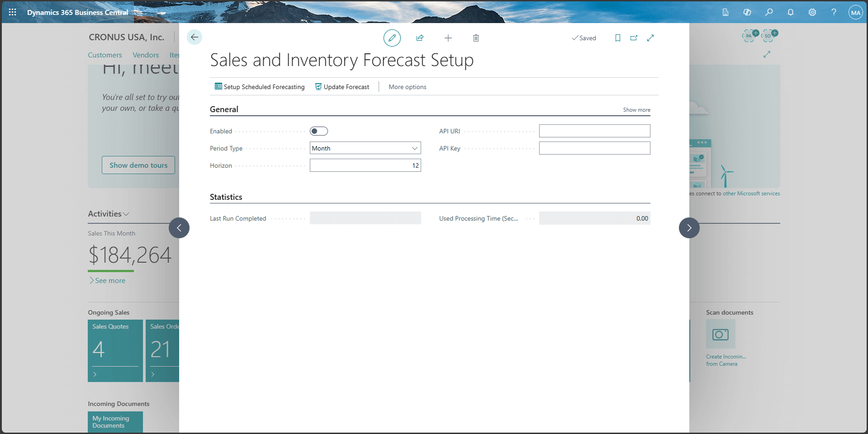
Task: Share the page via the share icon
Action: 420,38
